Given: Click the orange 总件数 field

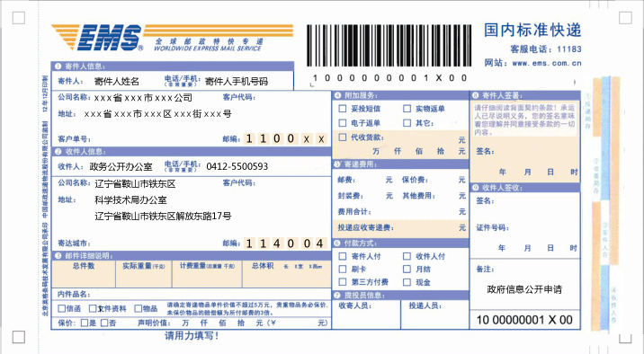Looking at the screenshot, I should pos(84,274).
